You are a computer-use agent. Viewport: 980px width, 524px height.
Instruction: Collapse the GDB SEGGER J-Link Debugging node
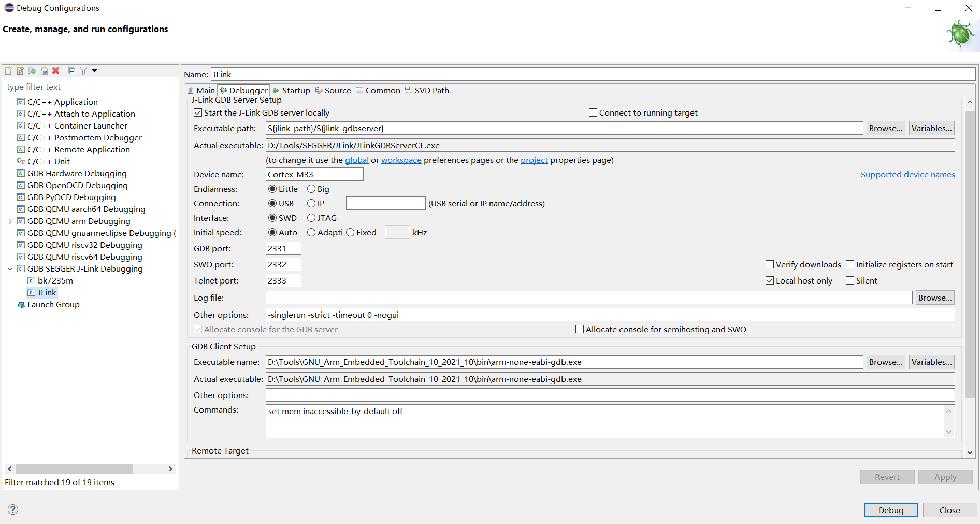click(x=10, y=268)
